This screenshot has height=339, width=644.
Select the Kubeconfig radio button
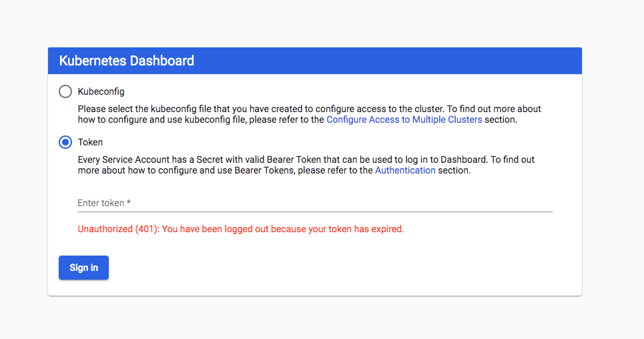click(65, 91)
